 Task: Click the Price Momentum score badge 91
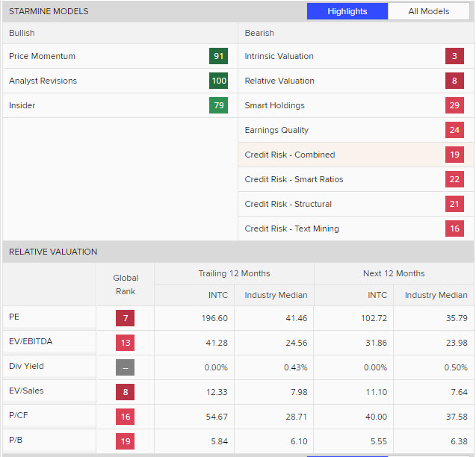[x=218, y=56]
